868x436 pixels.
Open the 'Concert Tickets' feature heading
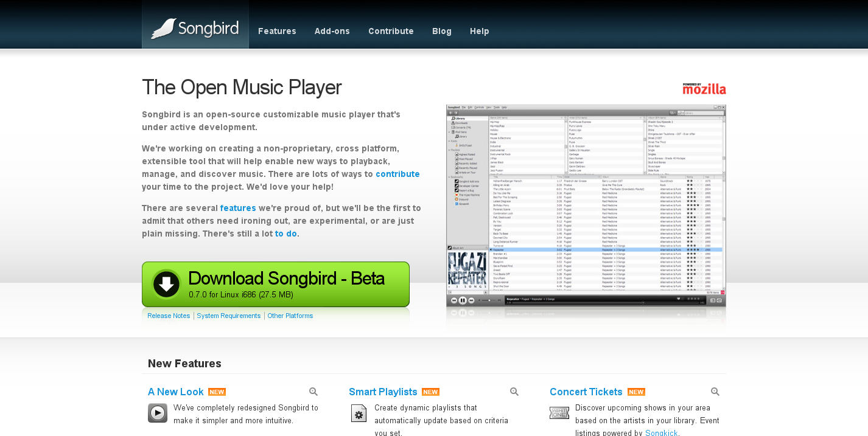(x=586, y=392)
